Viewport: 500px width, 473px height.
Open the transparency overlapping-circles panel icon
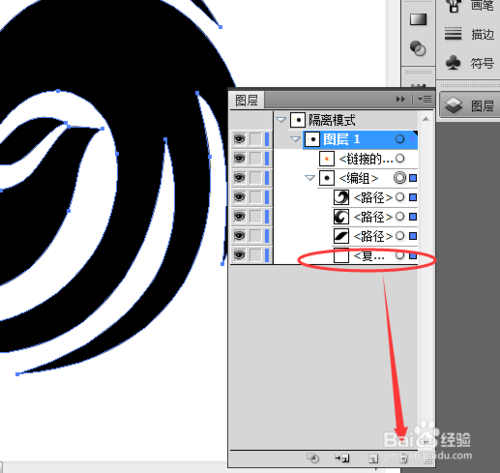point(418,49)
